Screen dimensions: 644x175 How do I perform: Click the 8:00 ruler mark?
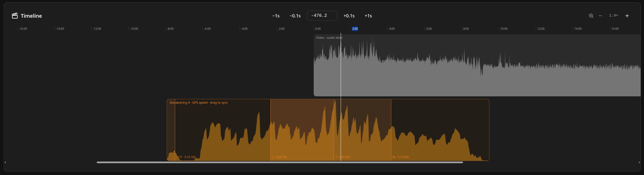pos(466,29)
